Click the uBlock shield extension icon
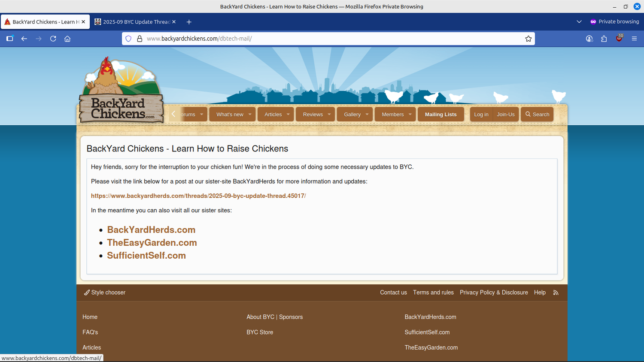The image size is (644, 362). pos(619,39)
